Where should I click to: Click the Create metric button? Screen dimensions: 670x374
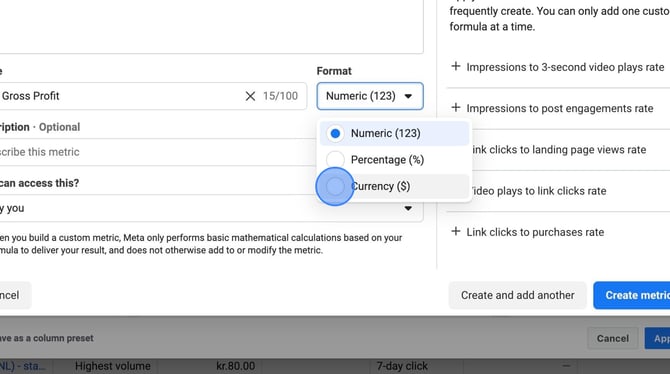(x=632, y=295)
